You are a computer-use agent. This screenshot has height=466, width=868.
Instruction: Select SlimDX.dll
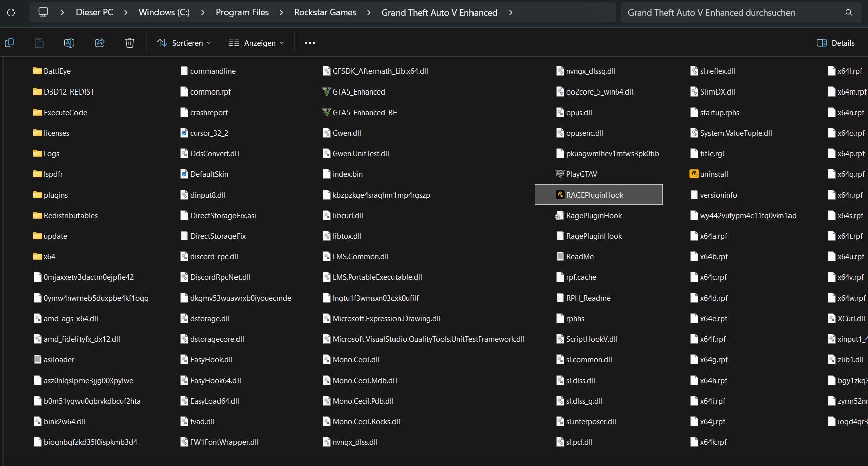click(713, 91)
